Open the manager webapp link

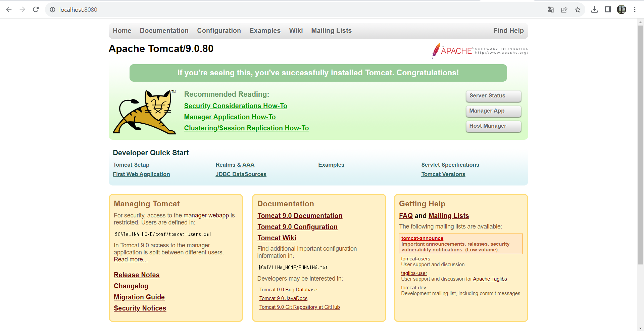point(206,215)
